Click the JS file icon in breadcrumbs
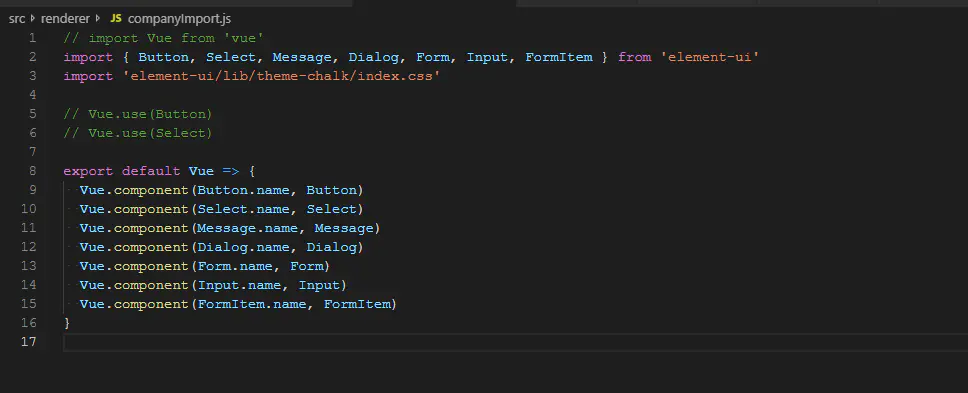The height and width of the screenshot is (393, 968). click(115, 19)
